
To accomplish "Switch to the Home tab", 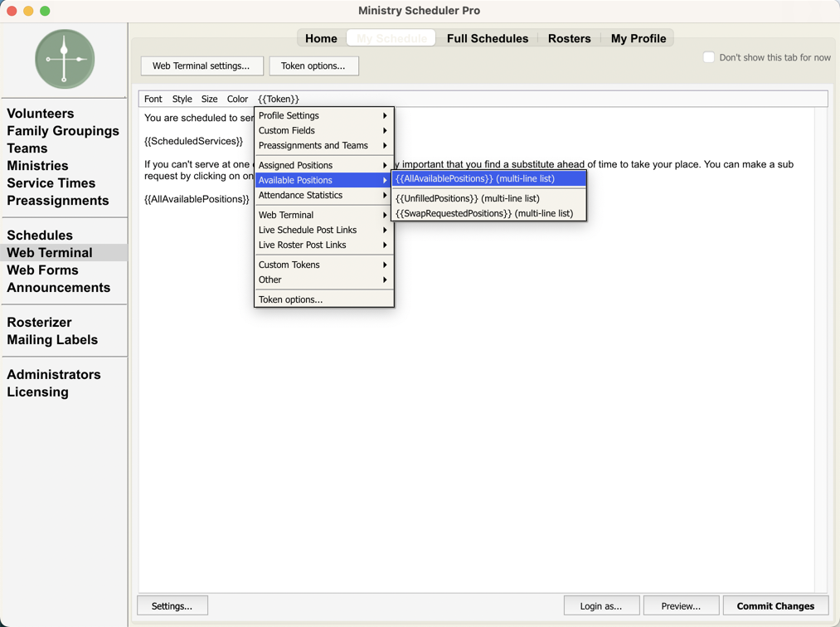I will pos(322,39).
